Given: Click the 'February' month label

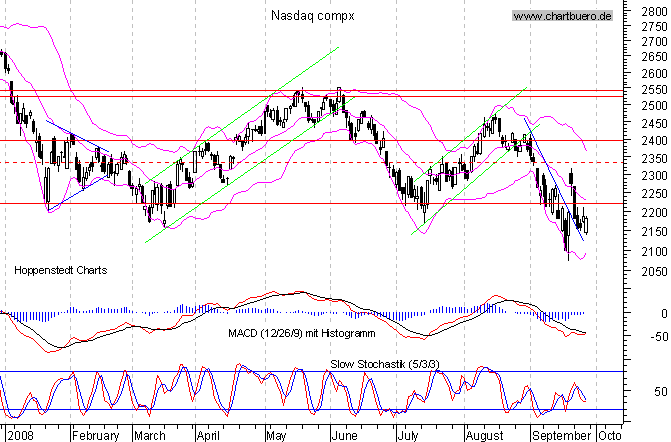Looking at the screenshot, I should (96, 436).
